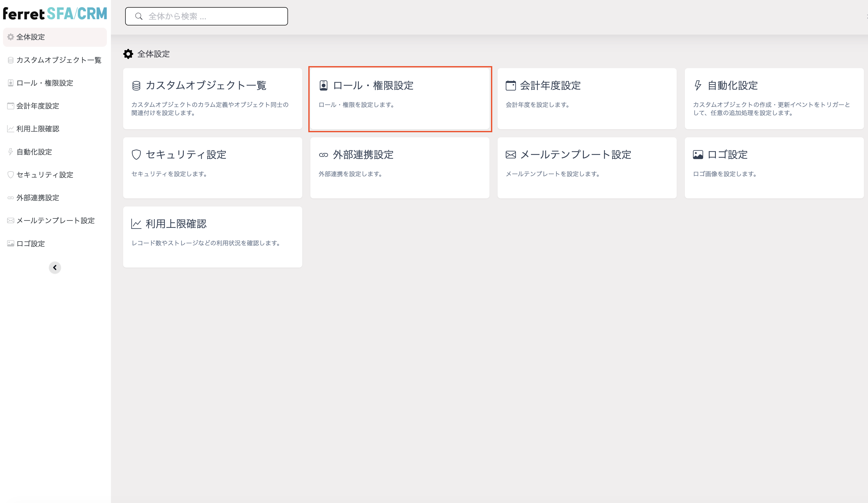Click the magnifier icon in search box
The image size is (868, 503).
[139, 16]
